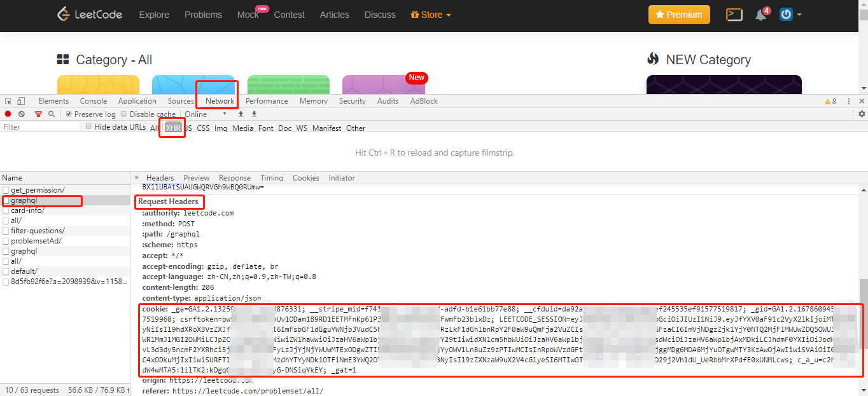Open network search magnifier
The width and height of the screenshot is (868, 396).
(x=52, y=114)
